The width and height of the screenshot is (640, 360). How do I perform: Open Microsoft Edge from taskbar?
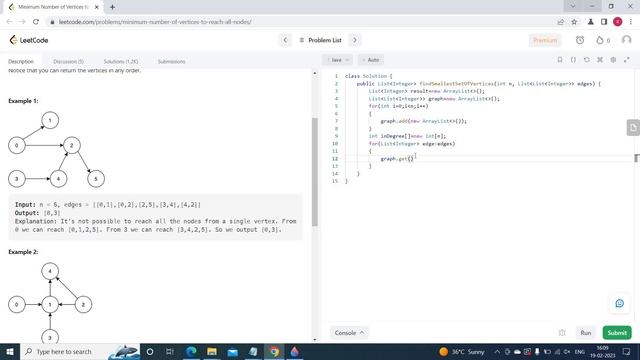click(191, 351)
